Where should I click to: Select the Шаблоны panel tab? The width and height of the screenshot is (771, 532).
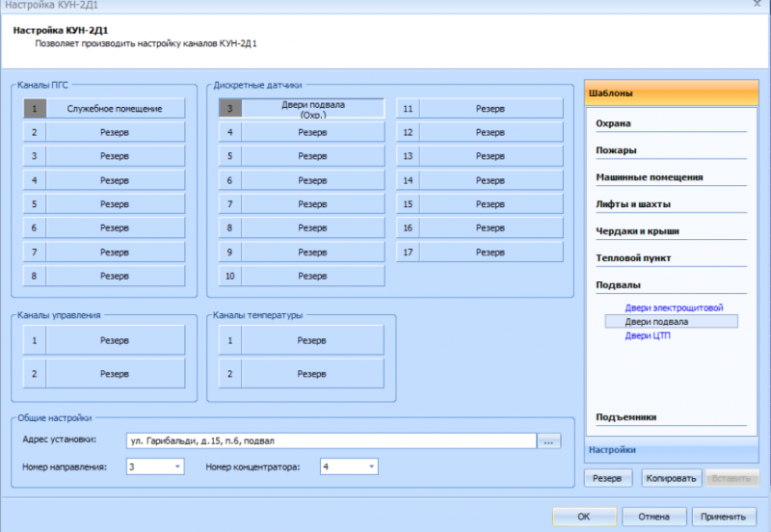(x=672, y=93)
